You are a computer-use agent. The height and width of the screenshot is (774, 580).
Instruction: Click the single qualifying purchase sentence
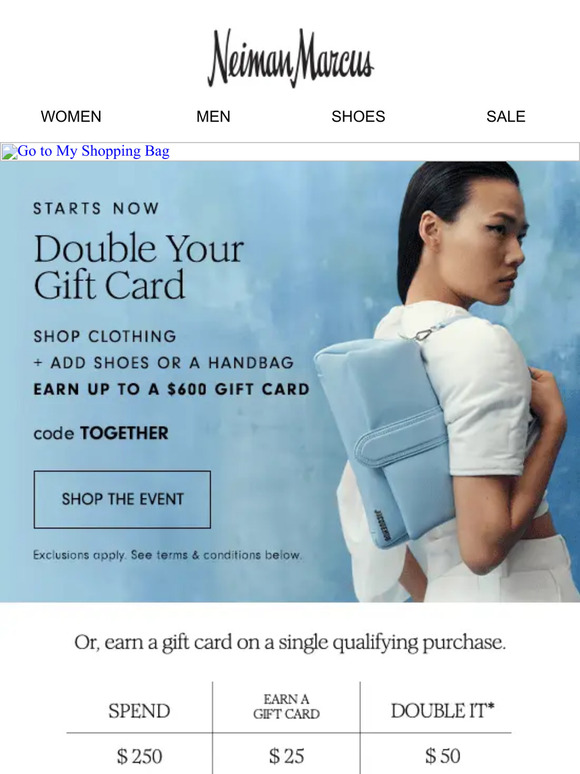pyautogui.click(x=290, y=643)
